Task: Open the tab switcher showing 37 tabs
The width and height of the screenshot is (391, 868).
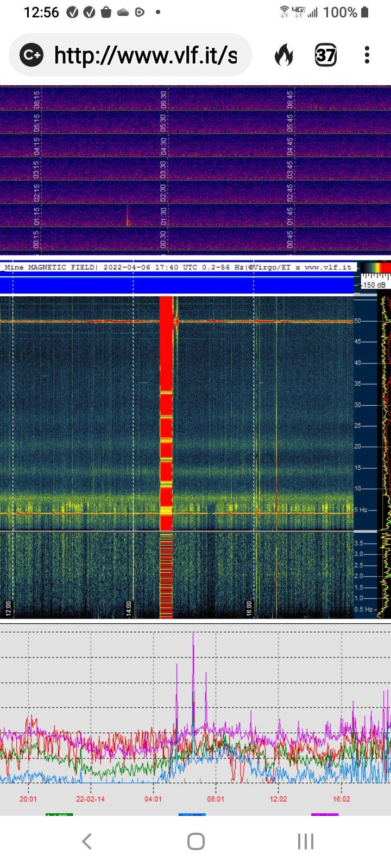Action: tap(325, 55)
